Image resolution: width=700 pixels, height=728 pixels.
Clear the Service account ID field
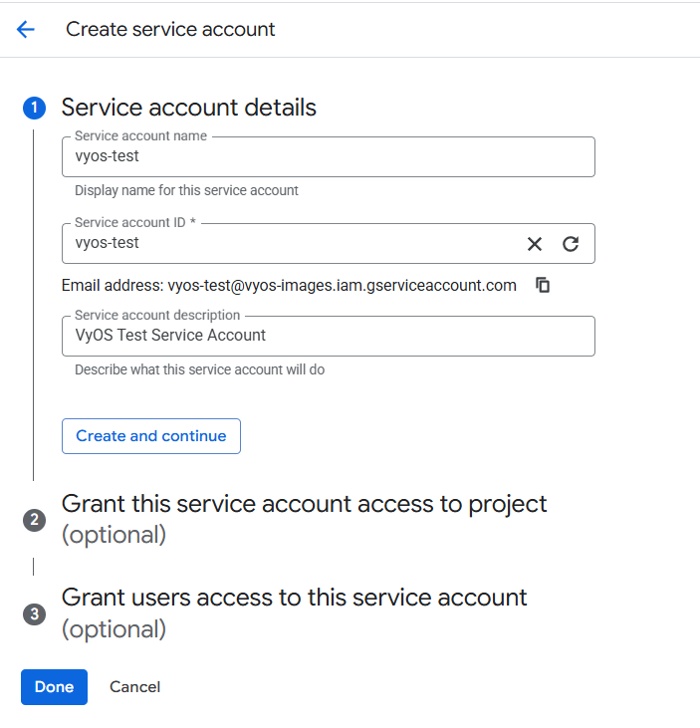pyautogui.click(x=535, y=244)
